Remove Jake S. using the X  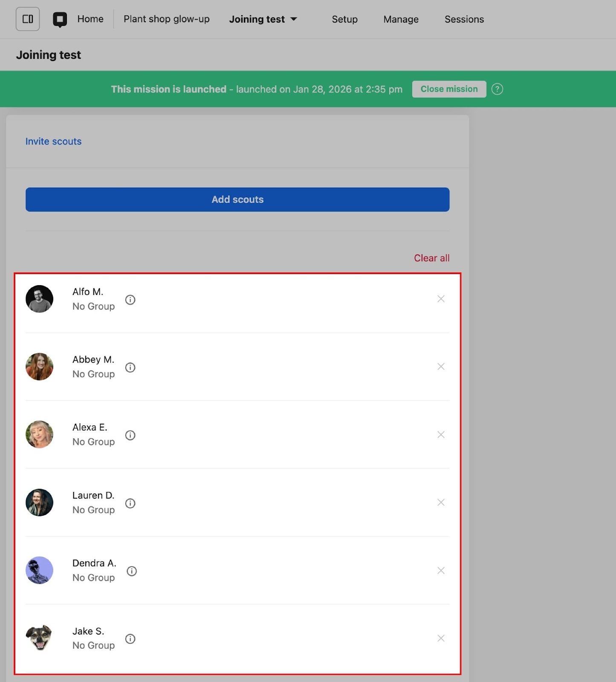pyautogui.click(x=441, y=638)
